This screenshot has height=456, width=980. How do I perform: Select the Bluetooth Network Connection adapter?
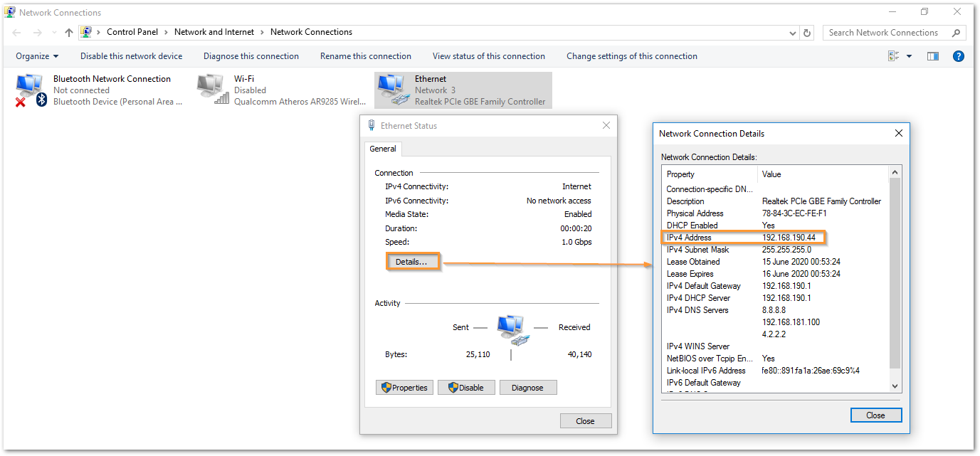point(29,90)
